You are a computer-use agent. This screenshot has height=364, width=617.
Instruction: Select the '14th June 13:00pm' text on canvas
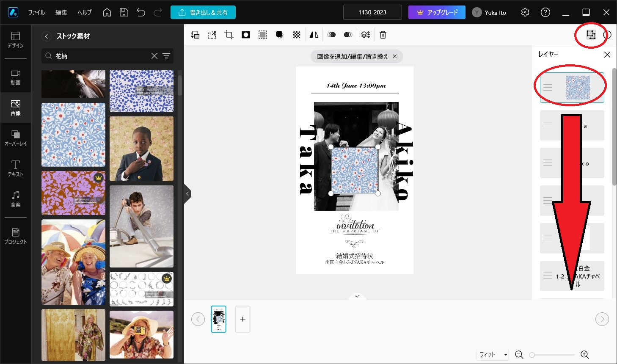click(x=356, y=85)
